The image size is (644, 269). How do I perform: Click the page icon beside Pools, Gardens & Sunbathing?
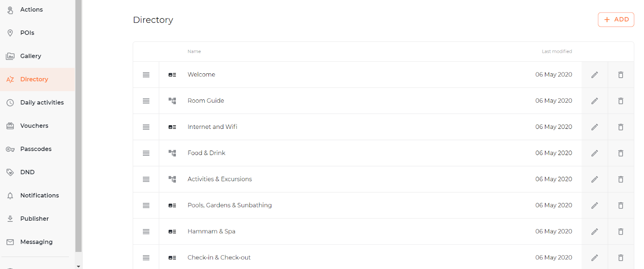click(x=172, y=205)
